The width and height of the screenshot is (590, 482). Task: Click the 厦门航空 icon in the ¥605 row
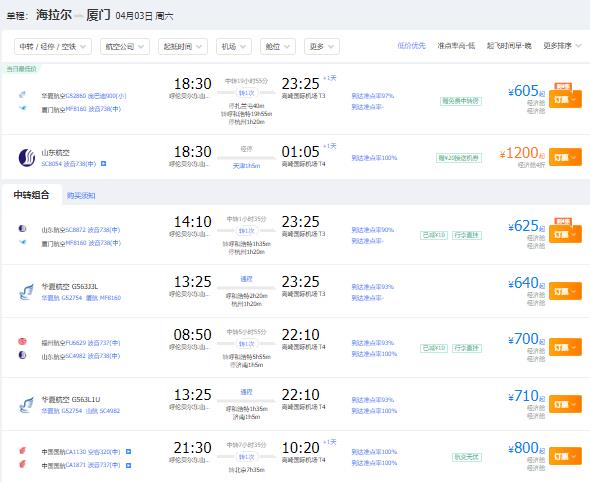(23, 108)
